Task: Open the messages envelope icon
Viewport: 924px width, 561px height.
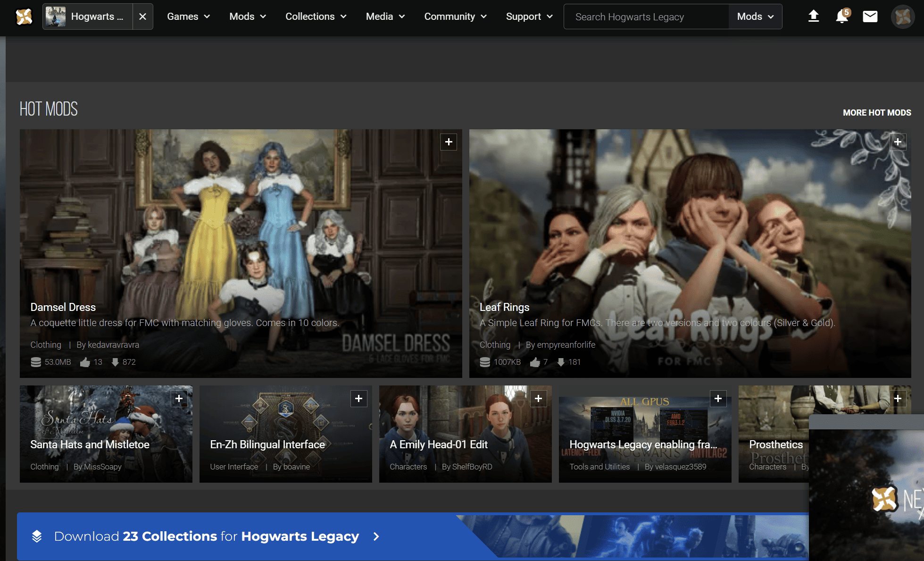Action: coord(870,17)
